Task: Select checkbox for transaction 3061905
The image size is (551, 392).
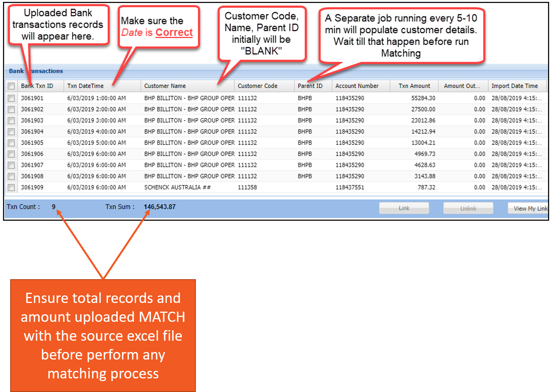Action: [11, 143]
